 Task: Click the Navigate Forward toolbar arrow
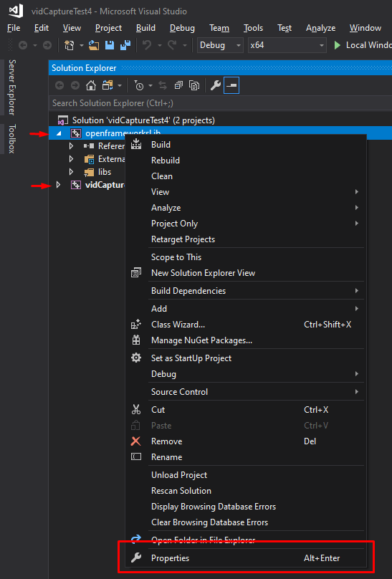point(47,45)
